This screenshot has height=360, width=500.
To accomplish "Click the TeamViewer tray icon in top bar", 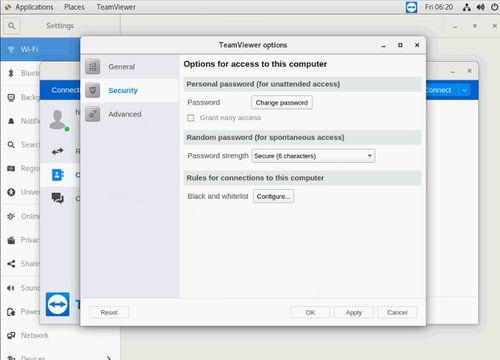I will pos(411,7).
